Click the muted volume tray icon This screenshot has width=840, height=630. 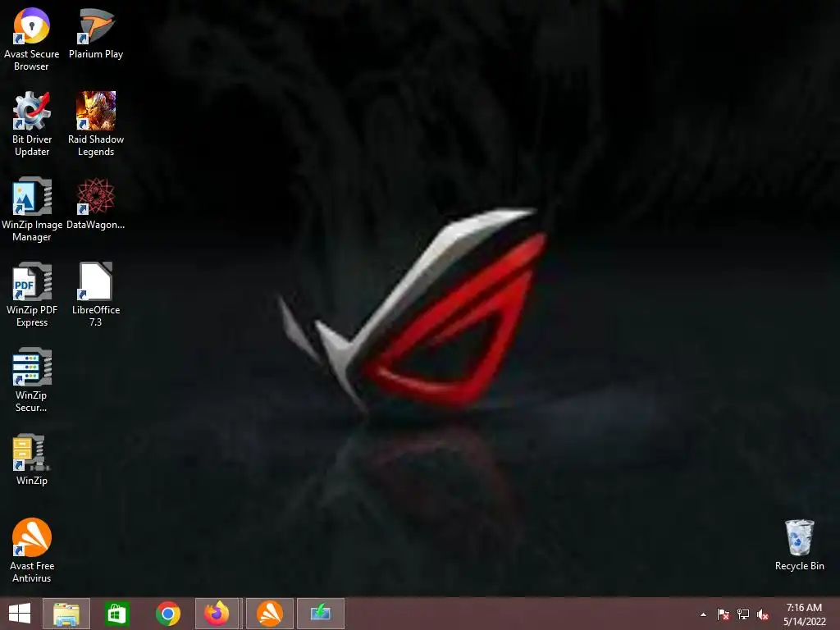tap(763, 614)
